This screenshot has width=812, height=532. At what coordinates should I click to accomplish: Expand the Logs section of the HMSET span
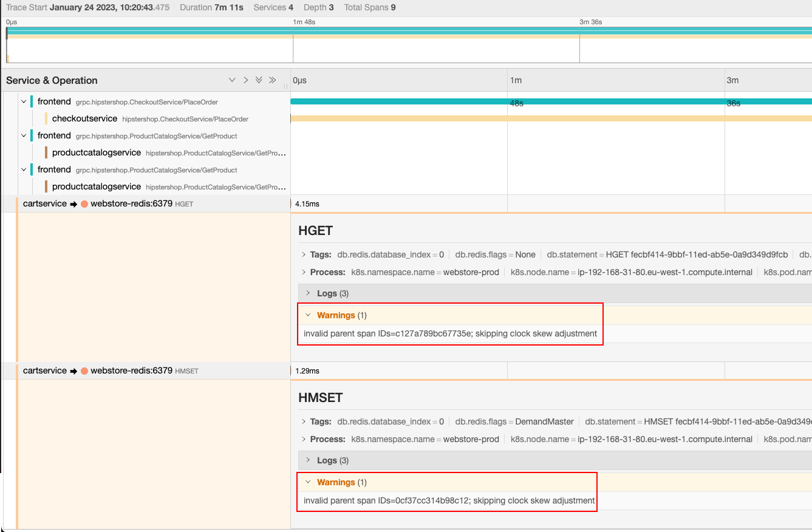[309, 460]
